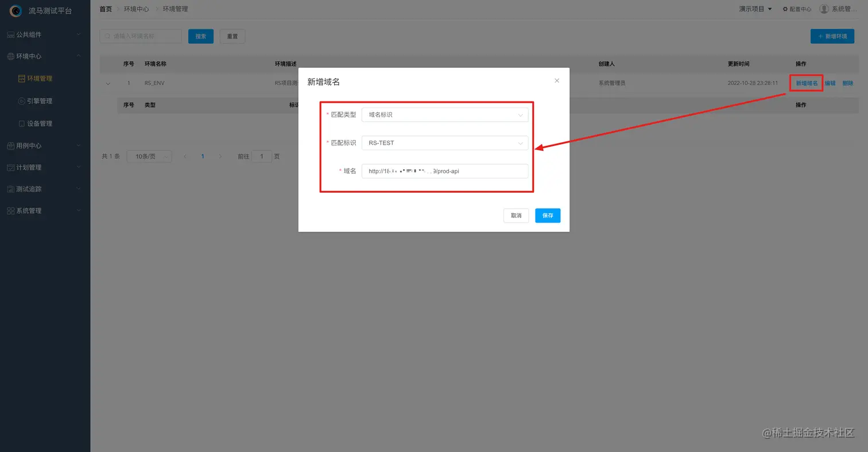Click the 共 1 条 total count text
The width and height of the screenshot is (868, 452).
click(x=111, y=156)
